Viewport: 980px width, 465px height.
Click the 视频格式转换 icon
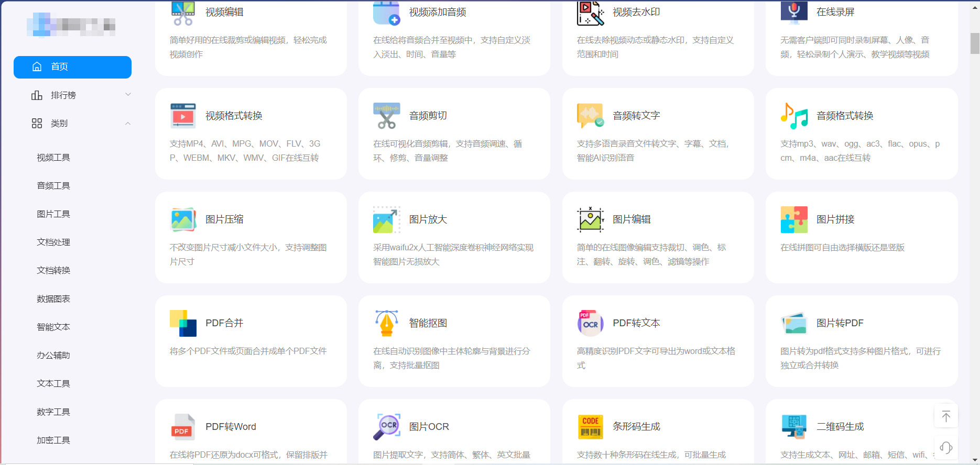click(x=183, y=116)
